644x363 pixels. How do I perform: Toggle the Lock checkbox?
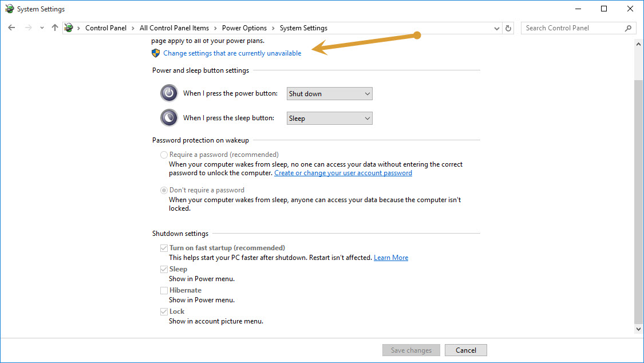164,311
